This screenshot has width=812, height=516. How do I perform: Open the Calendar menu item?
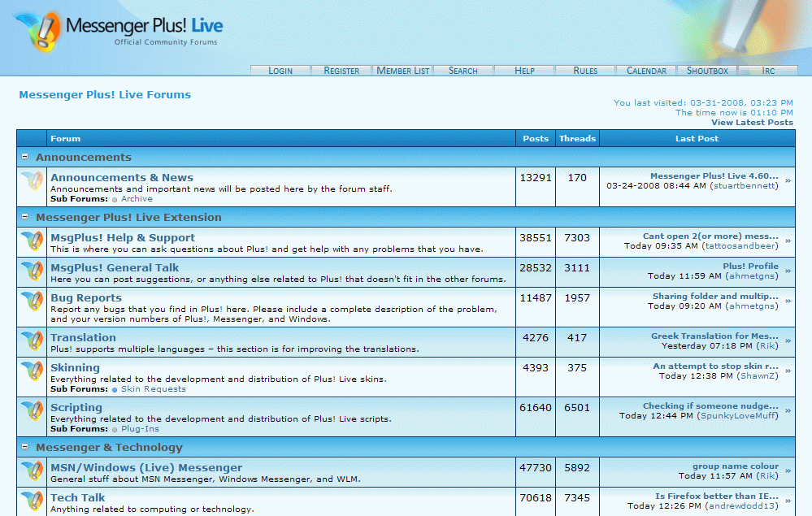coord(646,71)
